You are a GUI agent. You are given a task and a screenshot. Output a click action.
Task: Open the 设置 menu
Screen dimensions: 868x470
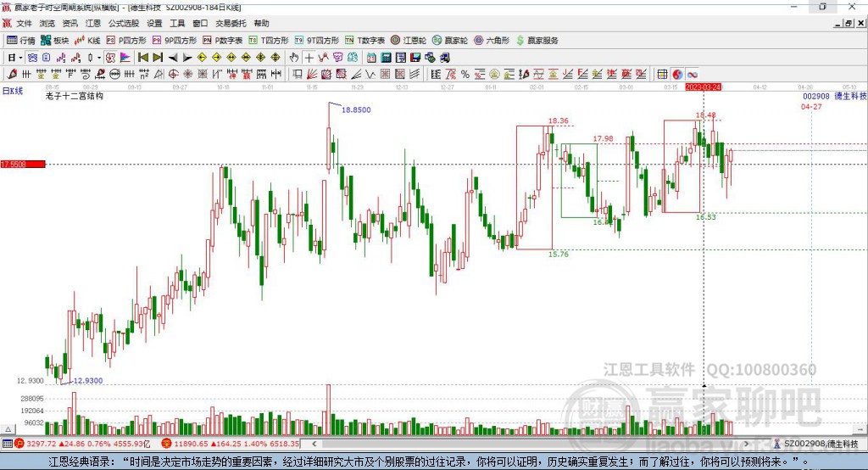tap(154, 23)
